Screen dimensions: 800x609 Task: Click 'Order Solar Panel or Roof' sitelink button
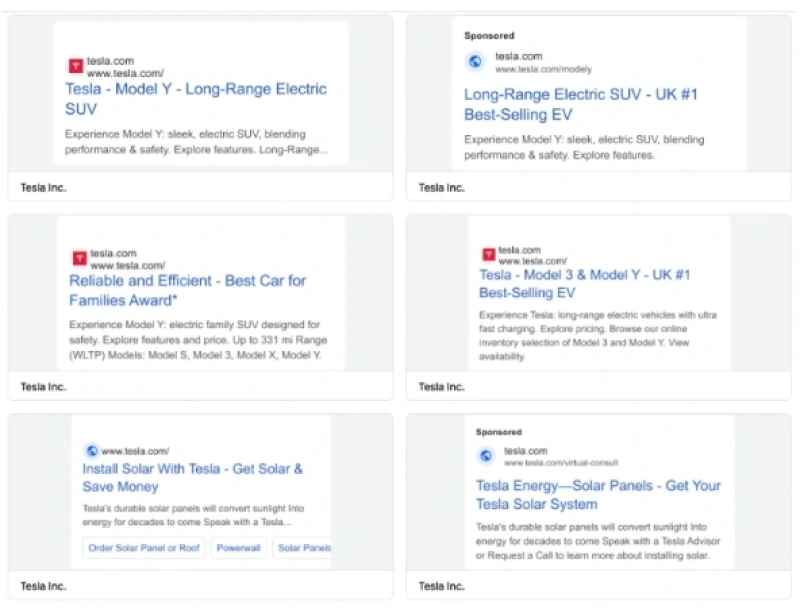(x=144, y=548)
